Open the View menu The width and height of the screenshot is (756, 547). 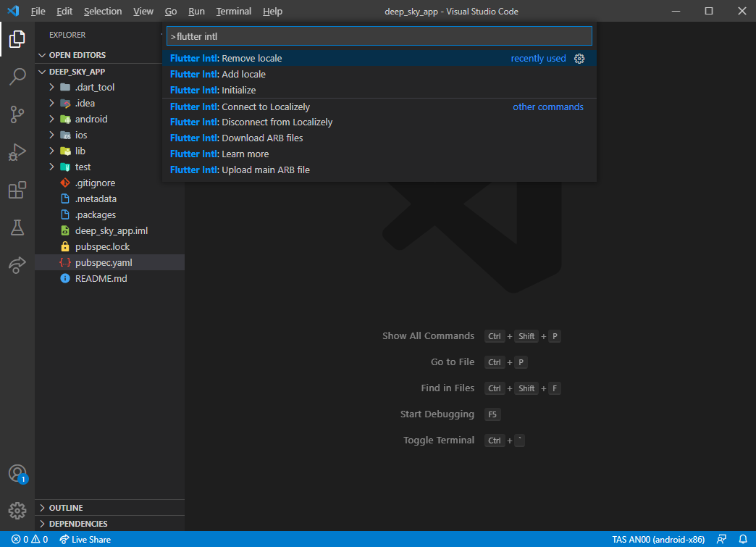pos(143,11)
